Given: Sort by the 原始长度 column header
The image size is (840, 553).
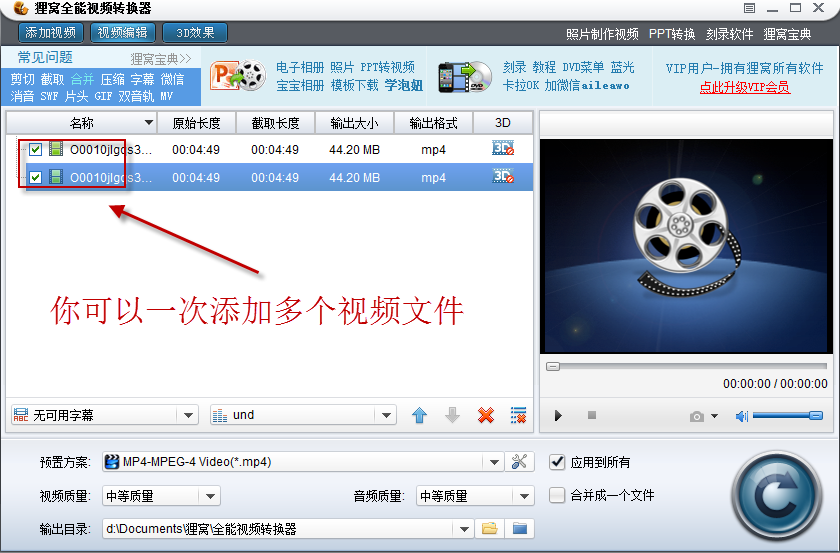Looking at the screenshot, I should [196, 123].
